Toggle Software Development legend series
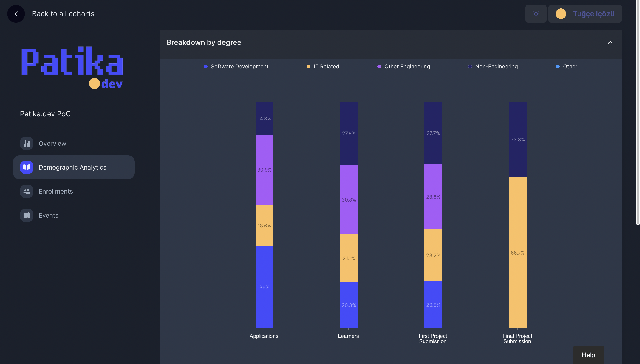 click(239, 67)
